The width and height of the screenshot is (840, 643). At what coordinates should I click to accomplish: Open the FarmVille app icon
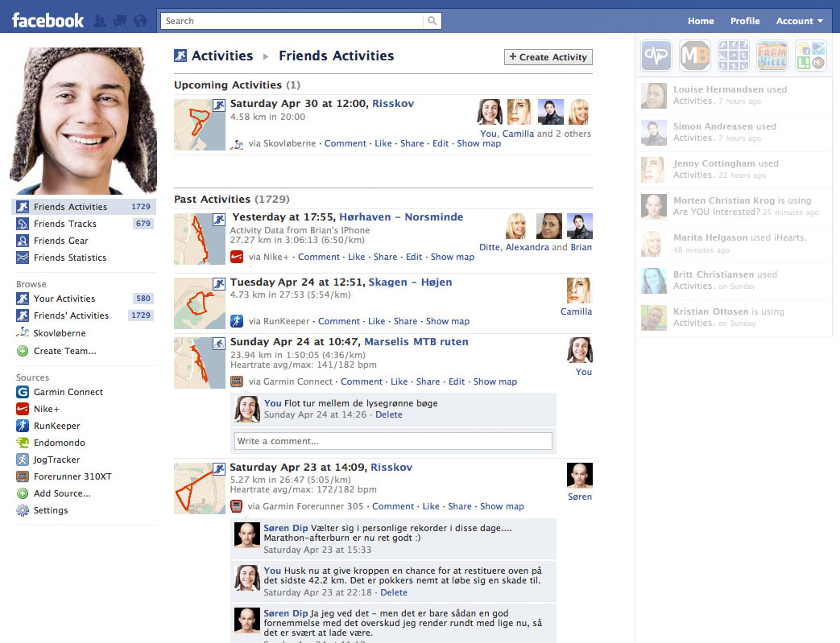[x=772, y=56]
